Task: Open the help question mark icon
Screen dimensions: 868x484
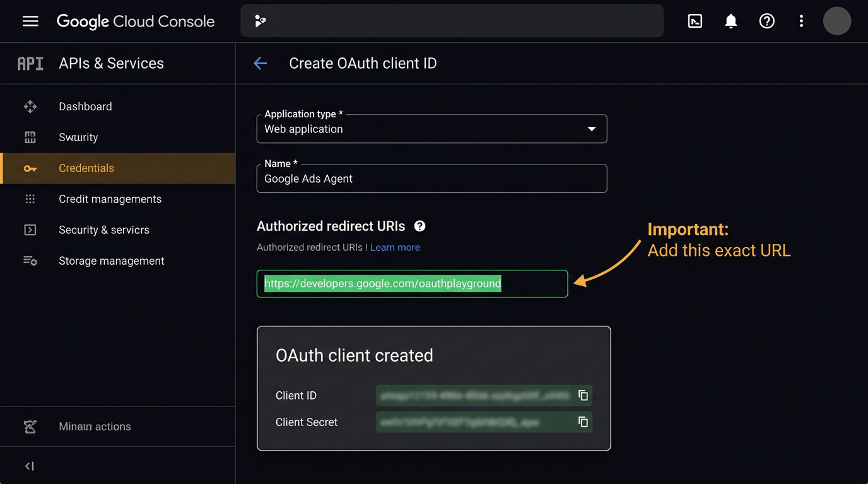Action: [766, 21]
